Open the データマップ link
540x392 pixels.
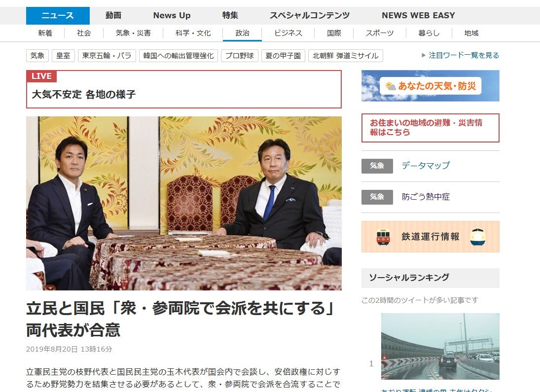click(x=426, y=166)
